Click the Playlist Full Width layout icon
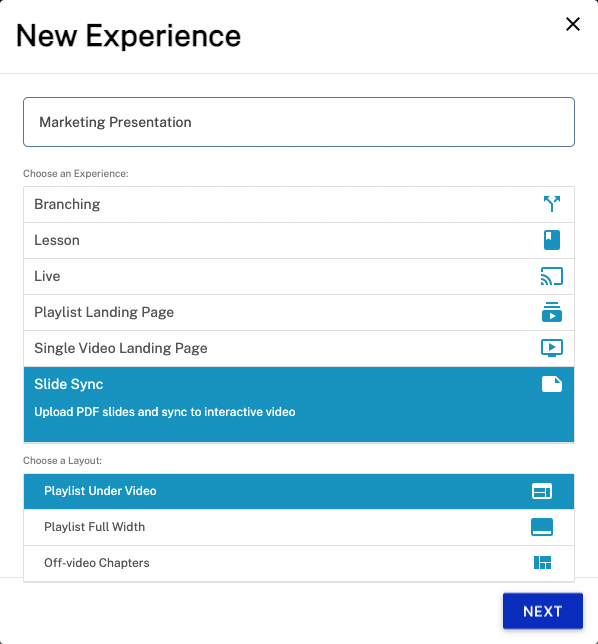Screen dimensions: 598x644 click(x=542, y=527)
